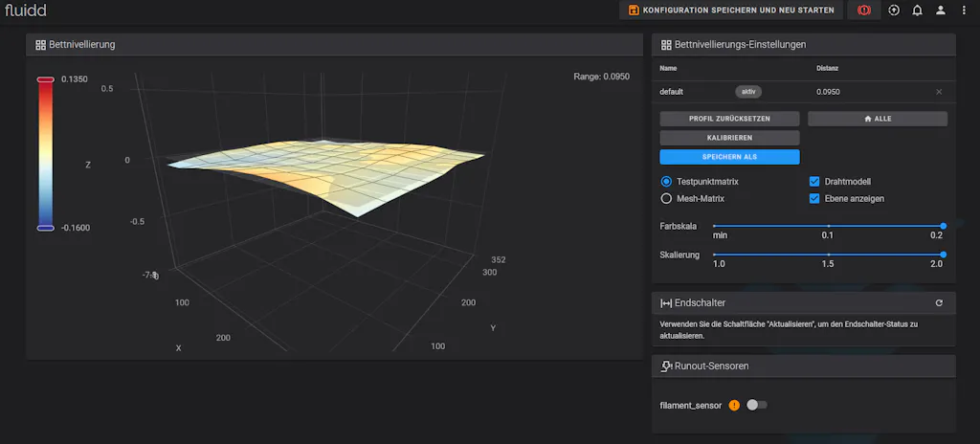The image size is (980, 444).
Task: Click the red emergency stop icon
Action: click(864, 11)
